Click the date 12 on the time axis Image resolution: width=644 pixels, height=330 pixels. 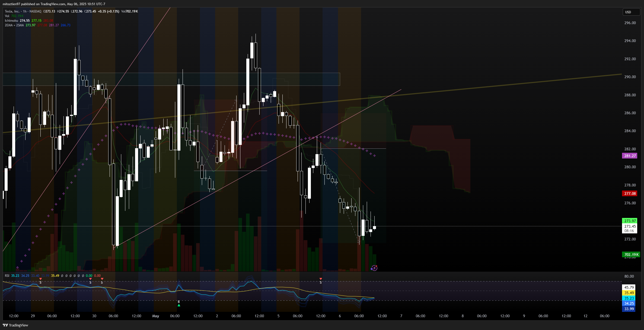click(x=585, y=316)
